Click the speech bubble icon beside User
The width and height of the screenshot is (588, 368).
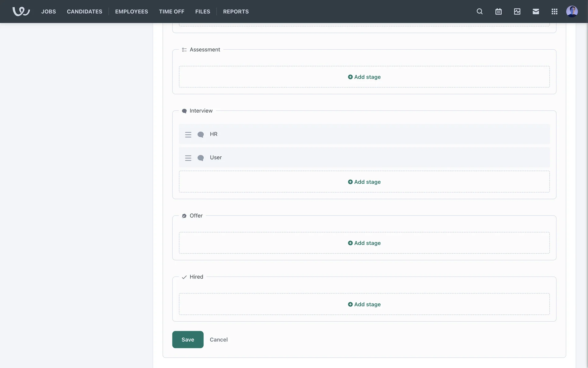pyautogui.click(x=201, y=158)
